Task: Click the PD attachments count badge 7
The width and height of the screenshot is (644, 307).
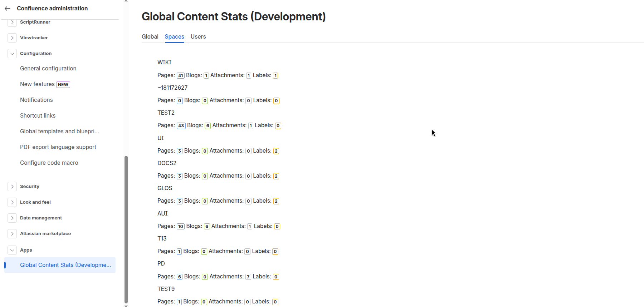Action: 248,277
